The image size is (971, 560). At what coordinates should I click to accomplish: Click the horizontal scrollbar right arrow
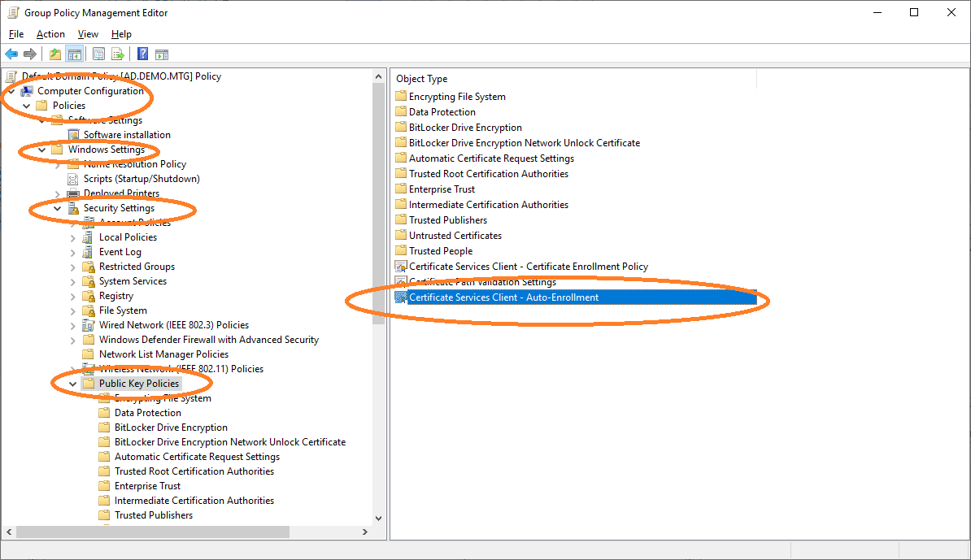(x=366, y=532)
